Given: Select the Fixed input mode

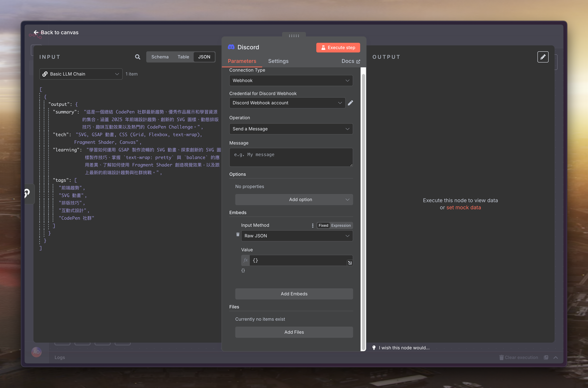Looking at the screenshot, I should [323, 225].
